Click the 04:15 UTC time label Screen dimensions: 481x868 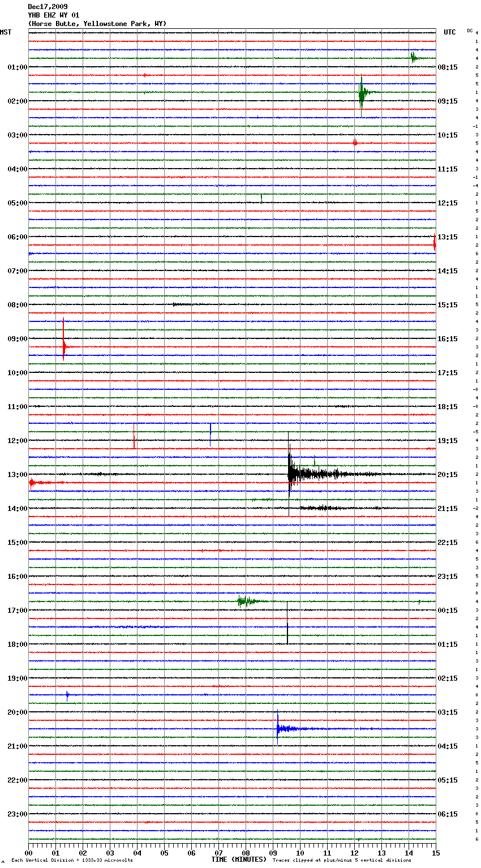click(x=448, y=746)
